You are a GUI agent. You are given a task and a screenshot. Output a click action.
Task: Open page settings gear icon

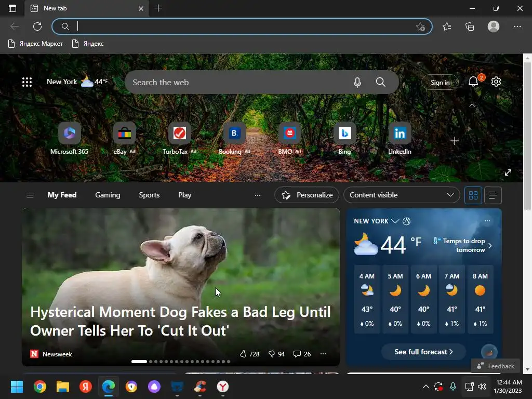(x=496, y=82)
